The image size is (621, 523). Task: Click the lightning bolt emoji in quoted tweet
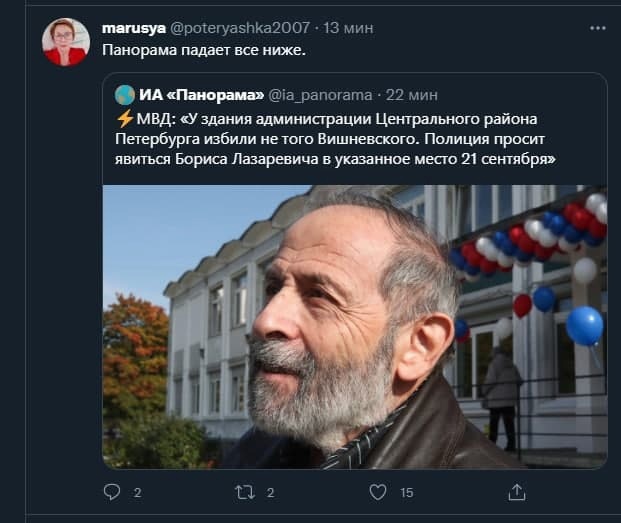125,119
